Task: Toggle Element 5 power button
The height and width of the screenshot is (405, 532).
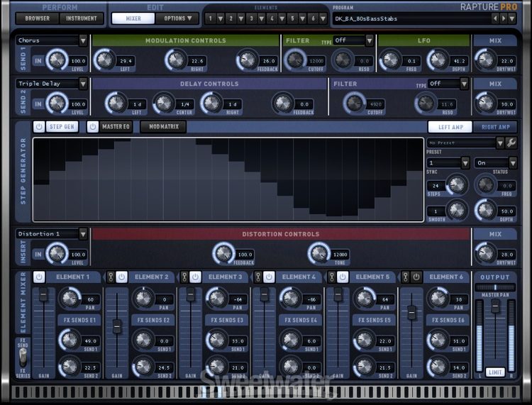Action: (343, 277)
